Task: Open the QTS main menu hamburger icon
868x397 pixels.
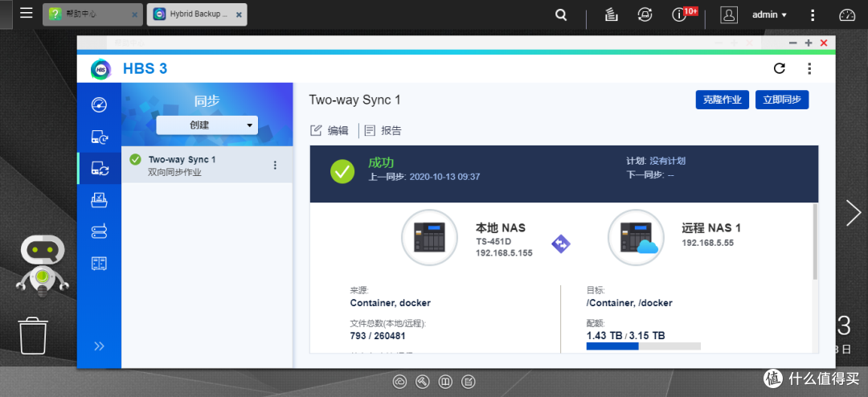Action: click(26, 13)
